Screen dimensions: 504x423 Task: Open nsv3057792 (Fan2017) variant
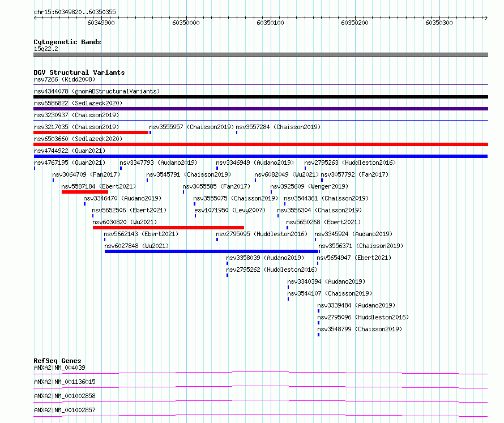coord(355,174)
